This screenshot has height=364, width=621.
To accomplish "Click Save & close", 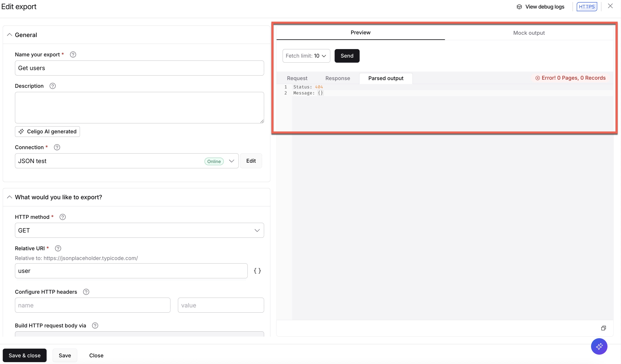I will point(25,355).
